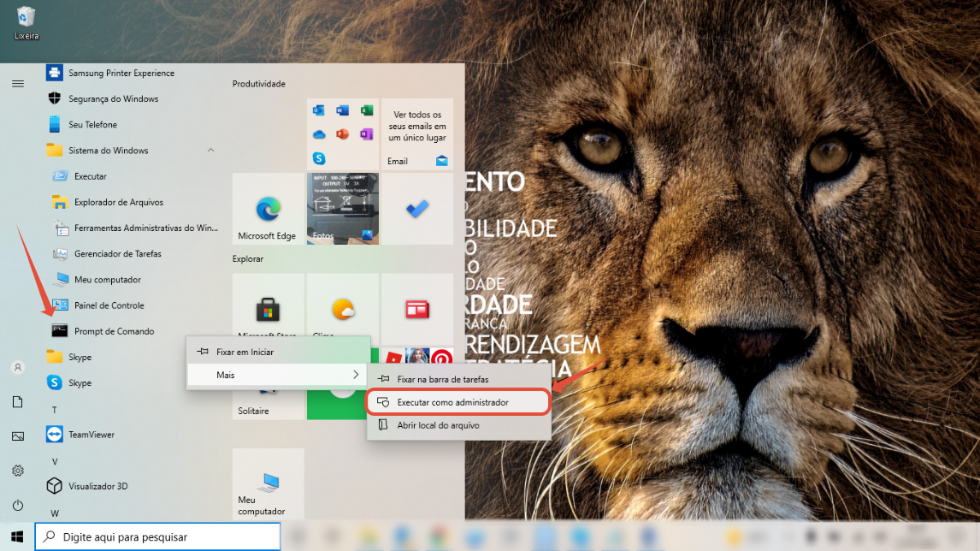Open Painel de Controle icon
This screenshot has height=551, width=980.
click(60, 305)
